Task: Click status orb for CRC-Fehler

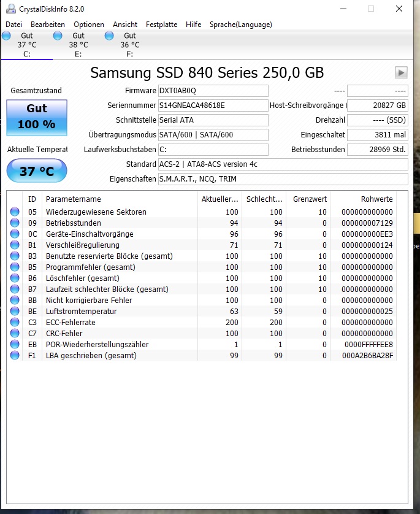Action: pos(15,333)
